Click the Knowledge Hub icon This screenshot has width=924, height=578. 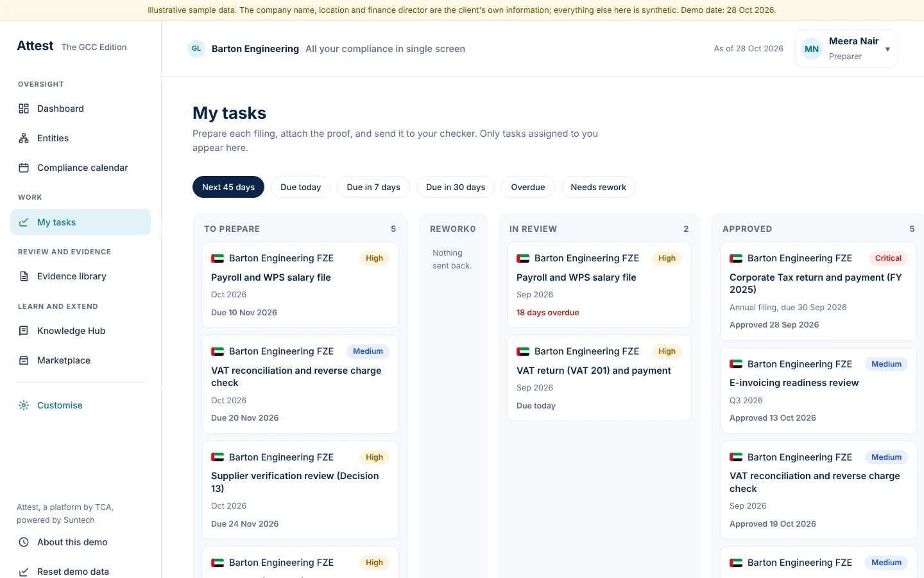point(24,331)
